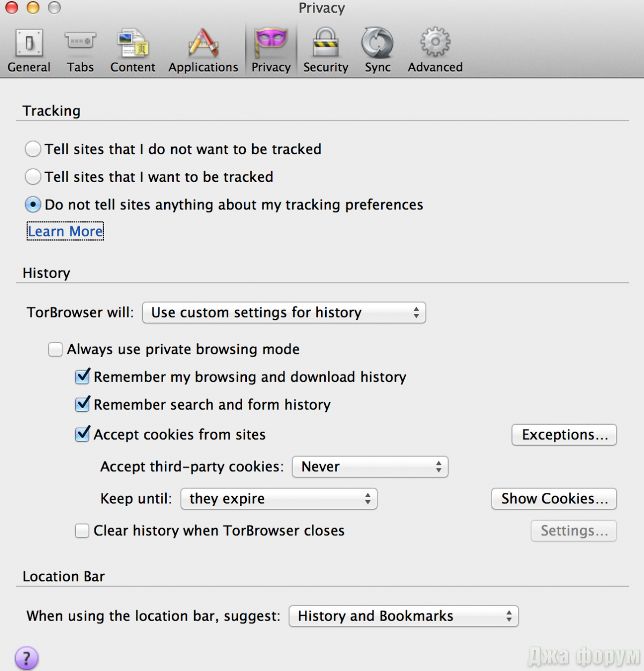Close the Privacy window with red button

tap(12, 8)
